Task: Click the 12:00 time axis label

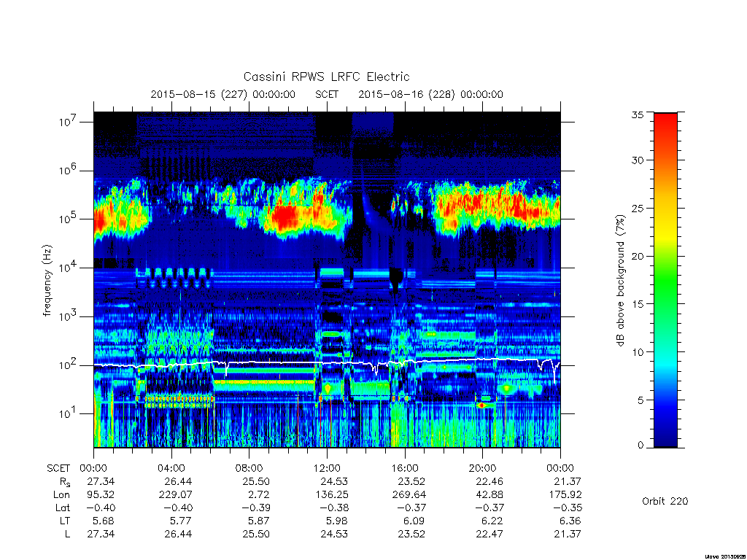Action: point(327,468)
